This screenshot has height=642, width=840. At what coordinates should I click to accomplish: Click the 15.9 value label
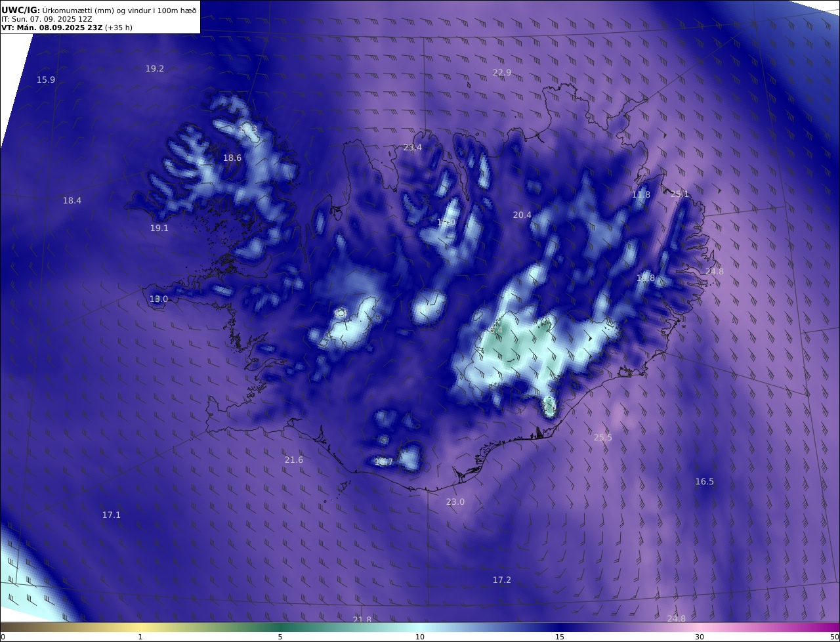[46, 80]
